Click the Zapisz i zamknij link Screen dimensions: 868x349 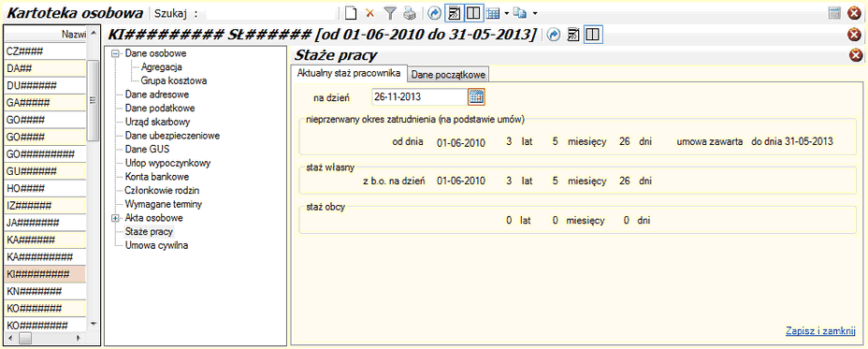(x=820, y=330)
